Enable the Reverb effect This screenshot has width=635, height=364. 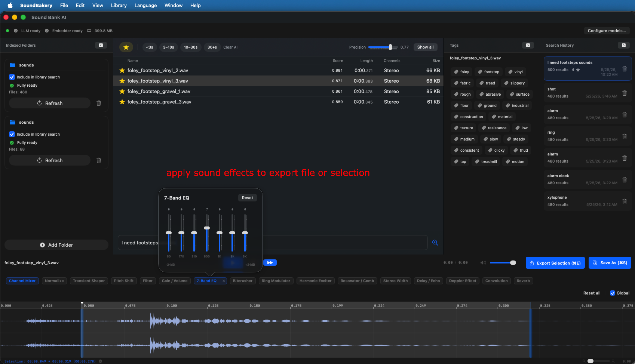tap(523, 281)
